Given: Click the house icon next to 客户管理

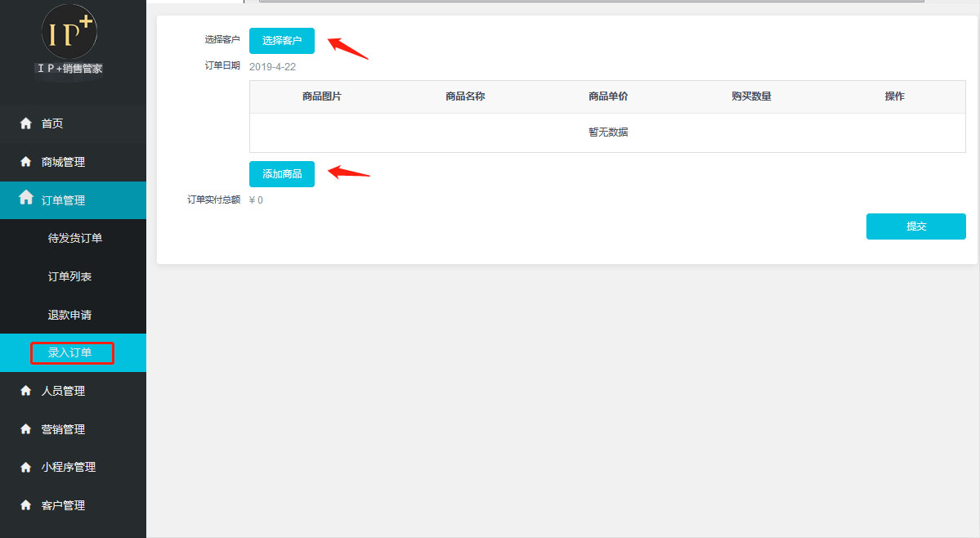Looking at the screenshot, I should (x=25, y=505).
